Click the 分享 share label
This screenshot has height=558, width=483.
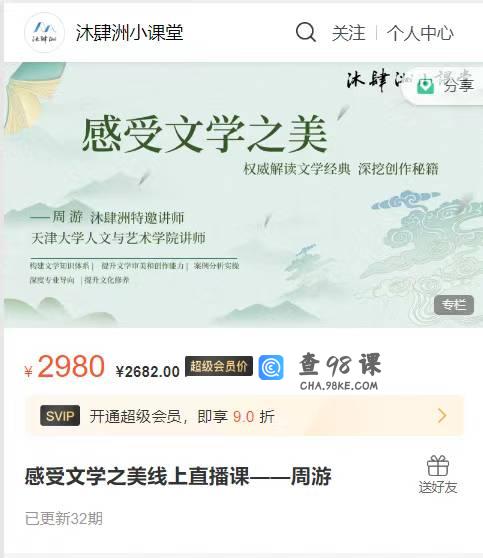pos(458,86)
